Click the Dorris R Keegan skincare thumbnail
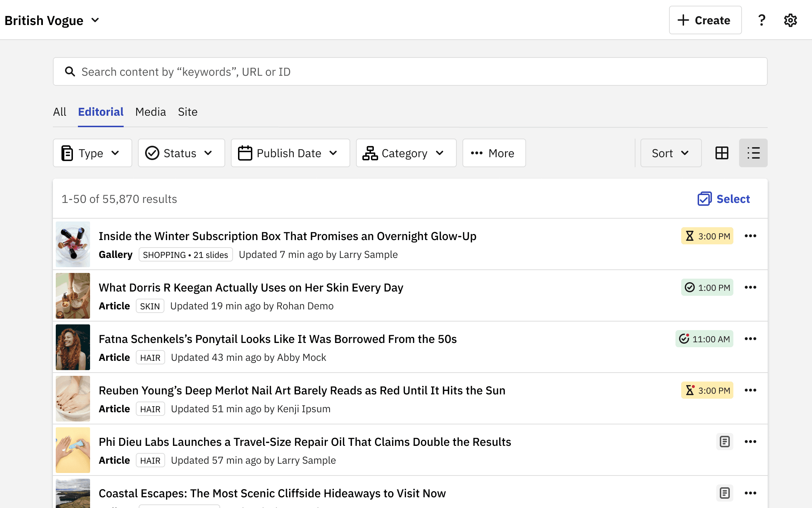Viewport: 812px width, 508px height. [x=73, y=296]
